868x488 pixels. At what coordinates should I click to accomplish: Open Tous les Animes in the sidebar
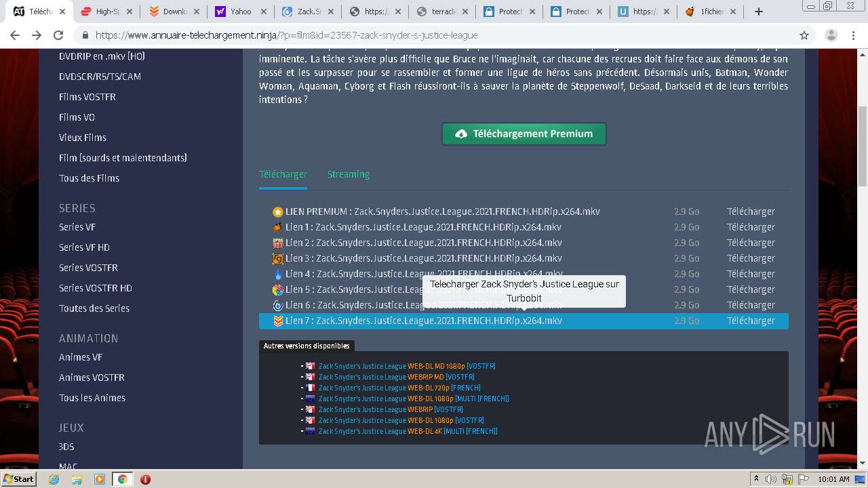click(x=92, y=398)
